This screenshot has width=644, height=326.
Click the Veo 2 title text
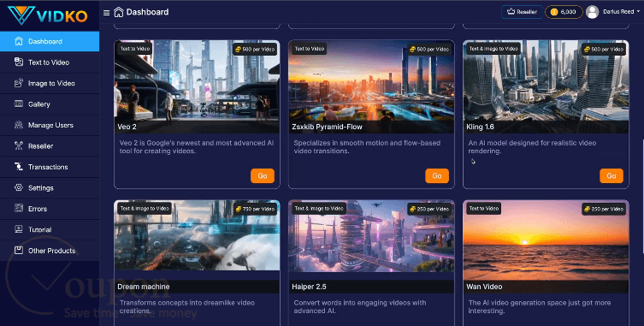127,127
